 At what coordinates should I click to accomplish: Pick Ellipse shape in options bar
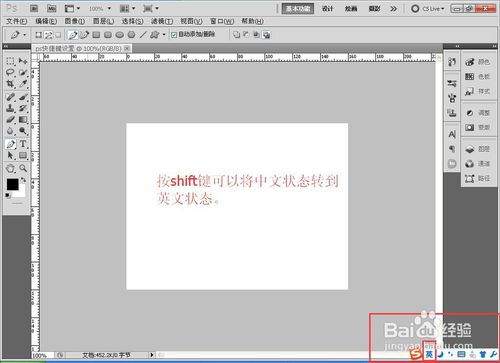click(120, 35)
